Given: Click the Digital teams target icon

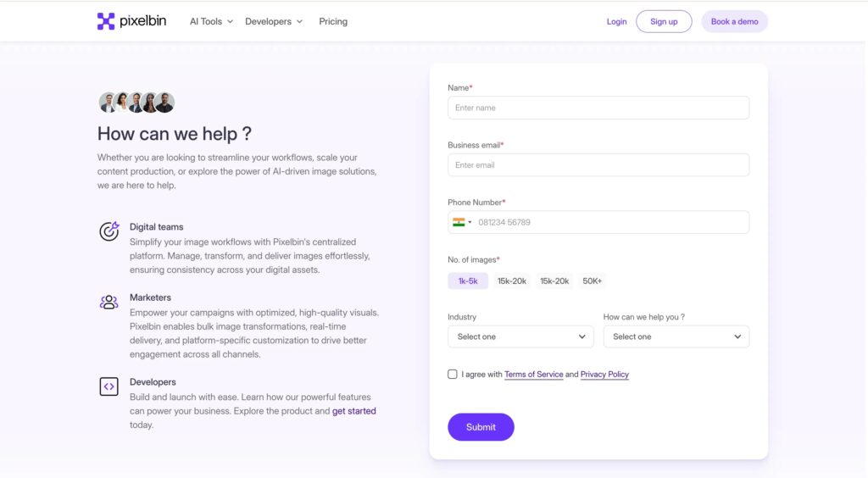Looking at the screenshot, I should [x=108, y=231].
